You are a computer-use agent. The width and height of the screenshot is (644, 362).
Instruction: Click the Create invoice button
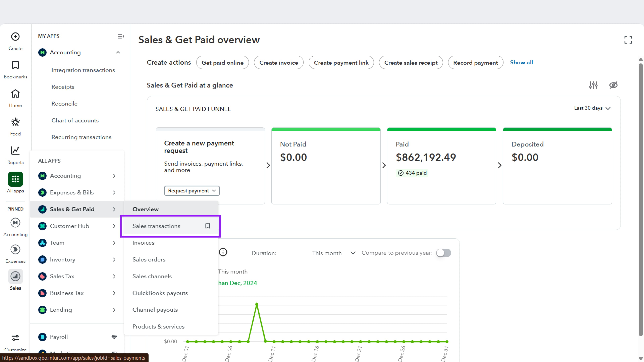(279, 63)
